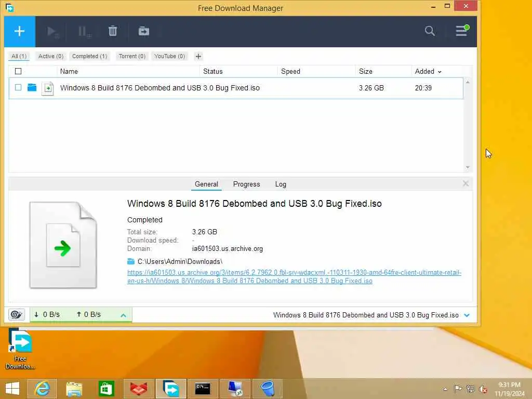The height and width of the screenshot is (399, 532).
Task: Open the search magnifier icon
Action: pos(430,31)
